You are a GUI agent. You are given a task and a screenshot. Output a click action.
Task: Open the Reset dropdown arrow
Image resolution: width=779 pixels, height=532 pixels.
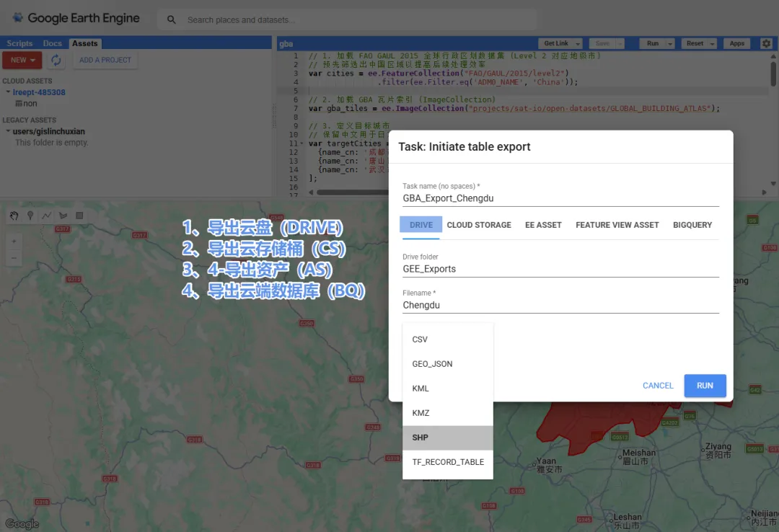pos(713,44)
